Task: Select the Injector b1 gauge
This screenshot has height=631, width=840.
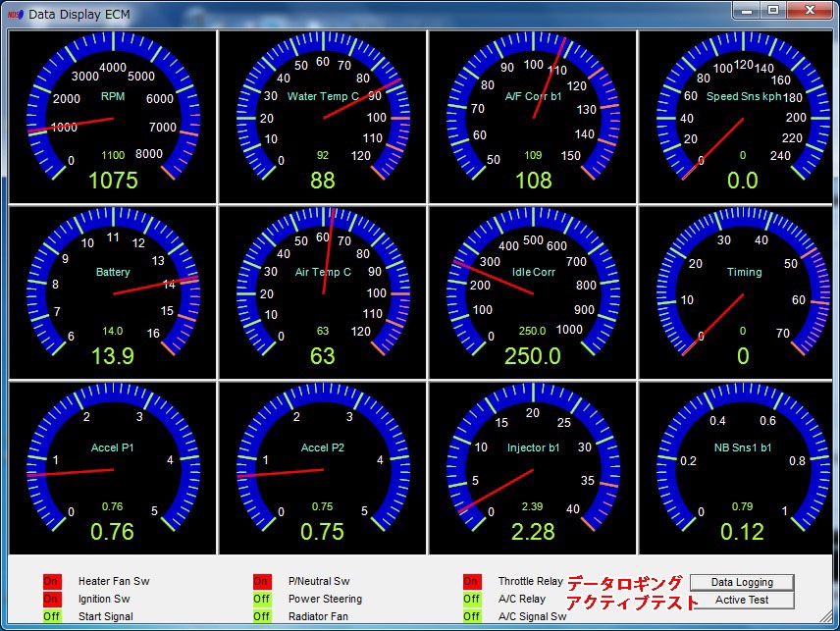Action: (x=533, y=468)
